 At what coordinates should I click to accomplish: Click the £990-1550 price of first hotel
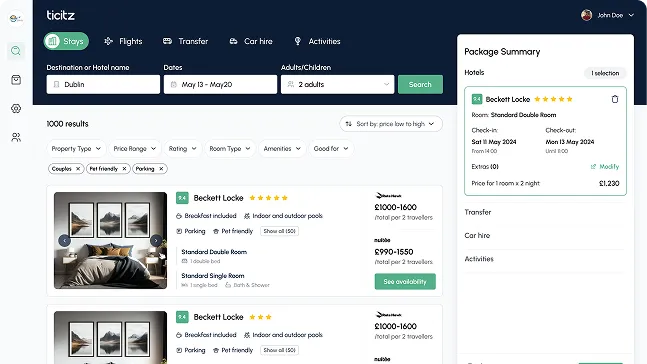(x=394, y=252)
